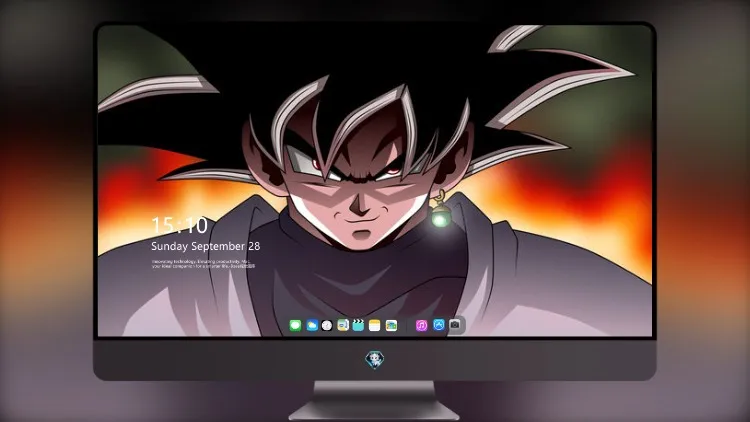Open the Clock app in dock

327,326
